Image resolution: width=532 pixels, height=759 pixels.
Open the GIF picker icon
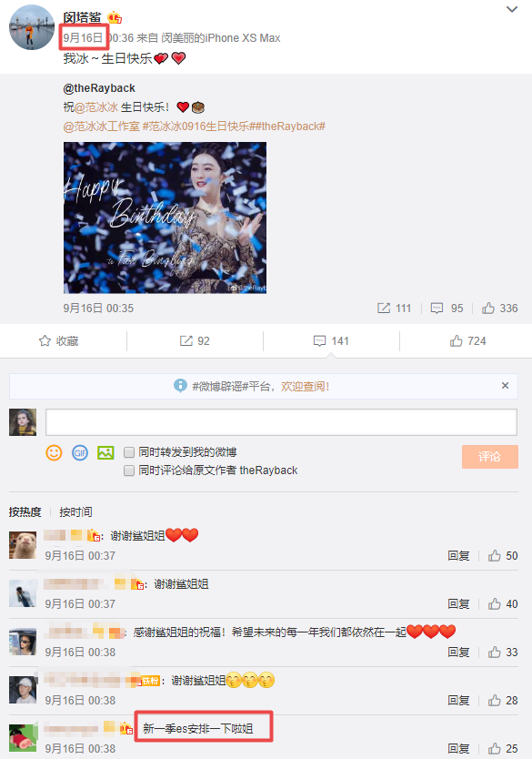pos(80,452)
